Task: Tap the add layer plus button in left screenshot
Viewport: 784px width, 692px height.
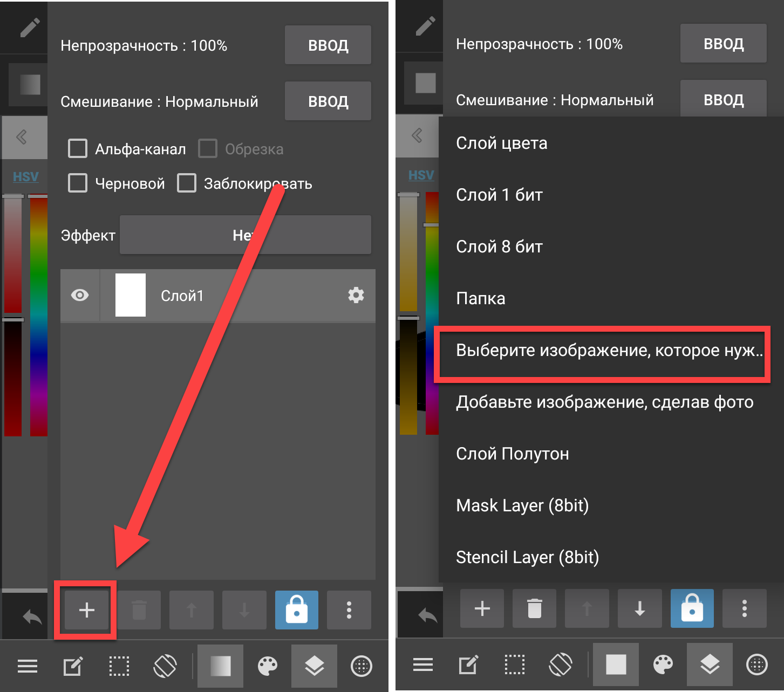Action: click(86, 610)
